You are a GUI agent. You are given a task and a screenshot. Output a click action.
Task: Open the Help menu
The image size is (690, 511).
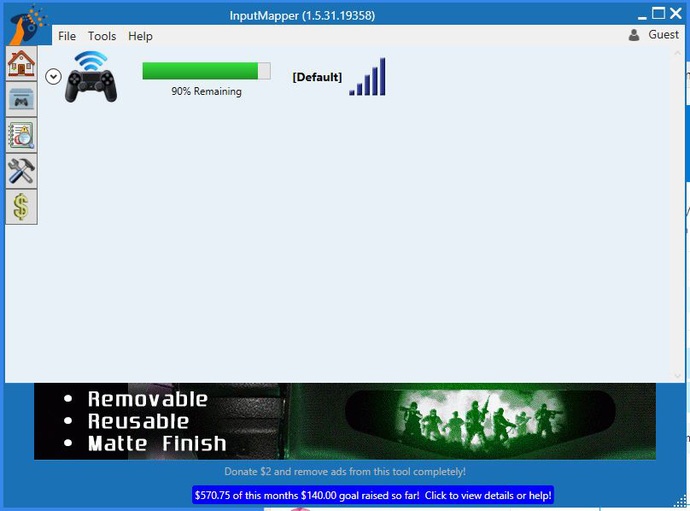(140, 36)
